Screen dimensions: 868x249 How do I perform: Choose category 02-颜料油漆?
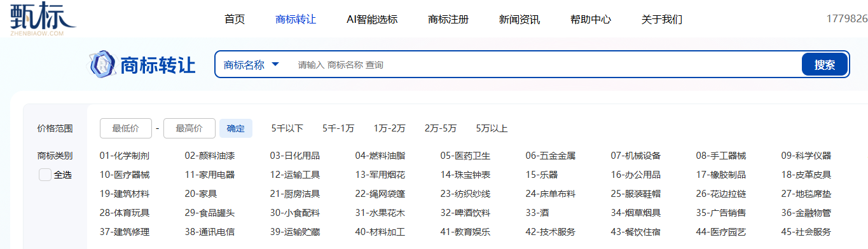pos(210,156)
